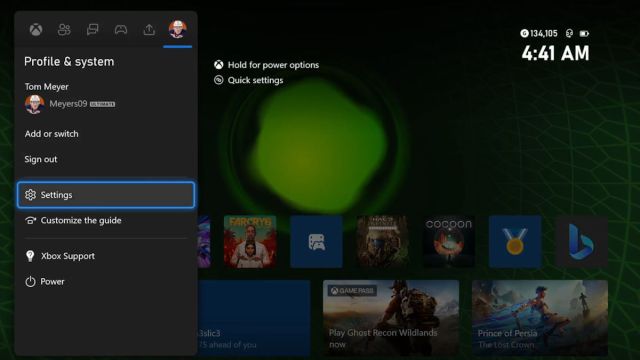
Task: Click the Tom Meyer name label
Action: click(47, 87)
